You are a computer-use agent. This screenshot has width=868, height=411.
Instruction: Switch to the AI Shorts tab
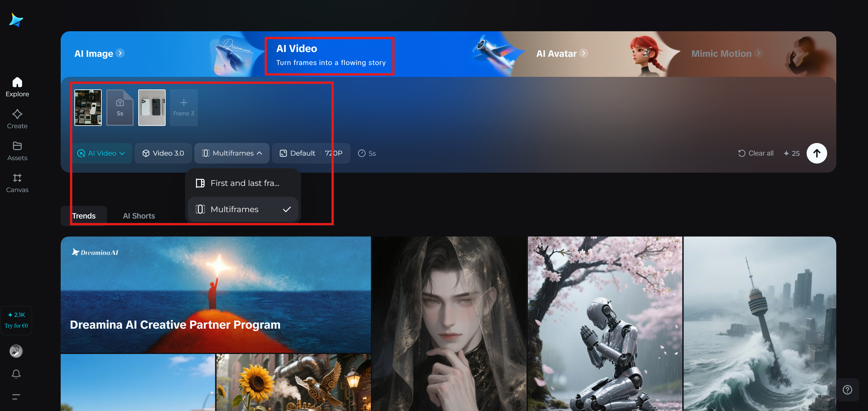coord(139,216)
